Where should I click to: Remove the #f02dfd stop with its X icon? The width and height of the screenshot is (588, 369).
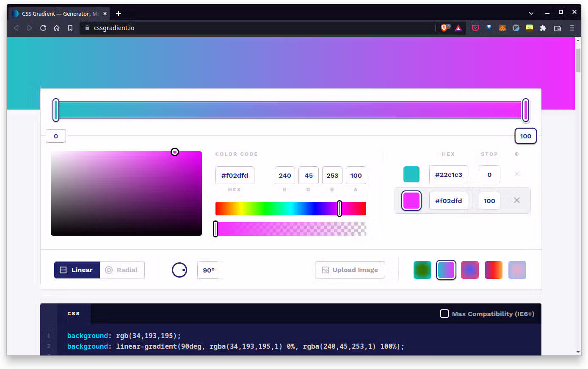click(x=516, y=200)
